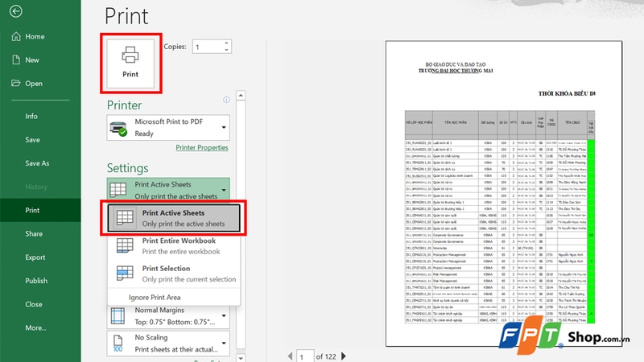Go to next preview page arrow
The height and width of the screenshot is (362, 644).
tap(344, 356)
